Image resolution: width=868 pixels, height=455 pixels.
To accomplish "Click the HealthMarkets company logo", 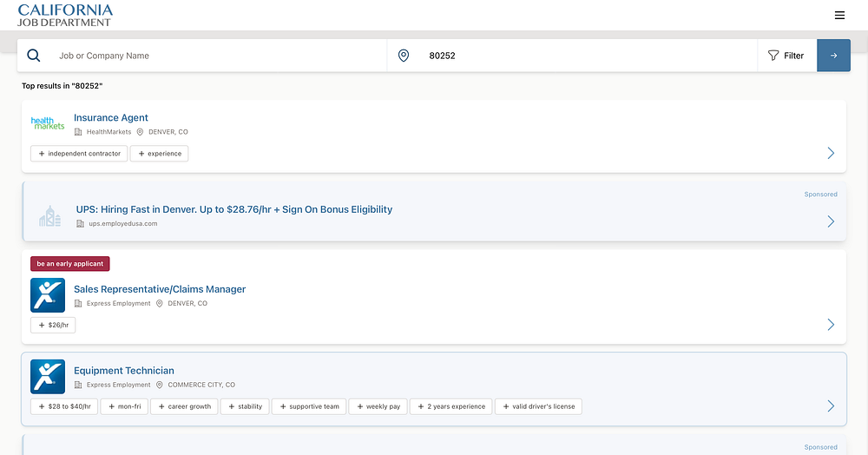I will pyautogui.click(x=48, y=123).
